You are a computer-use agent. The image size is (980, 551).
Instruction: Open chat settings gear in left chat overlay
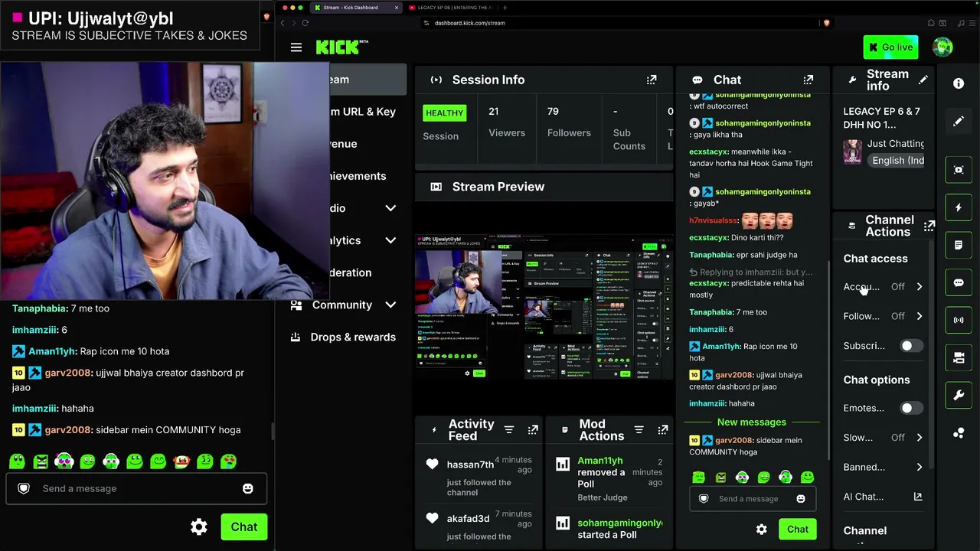click(199, 527)
